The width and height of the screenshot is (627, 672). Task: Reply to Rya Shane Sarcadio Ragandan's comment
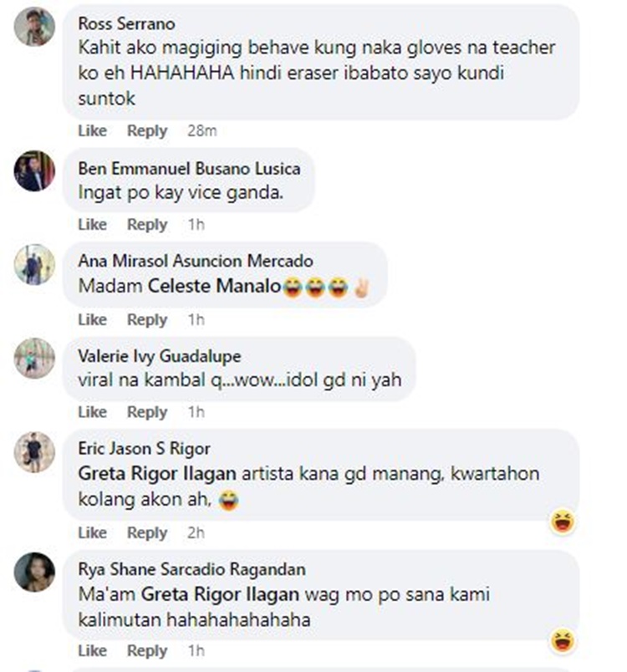coord(147,651)
